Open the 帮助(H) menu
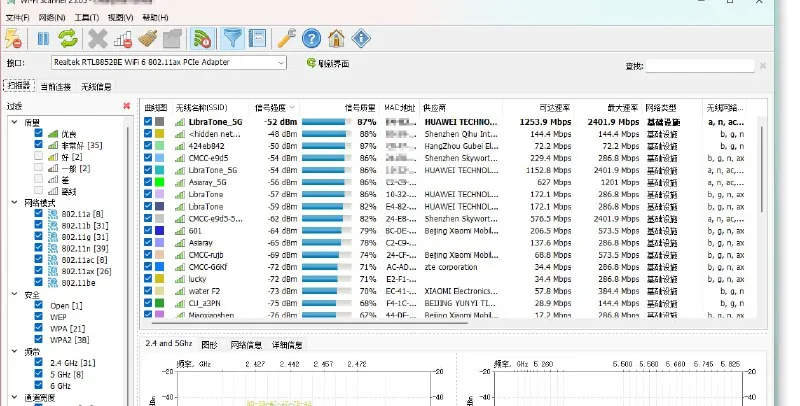Viewport: 800px width, 406px height. coord(155,17)
